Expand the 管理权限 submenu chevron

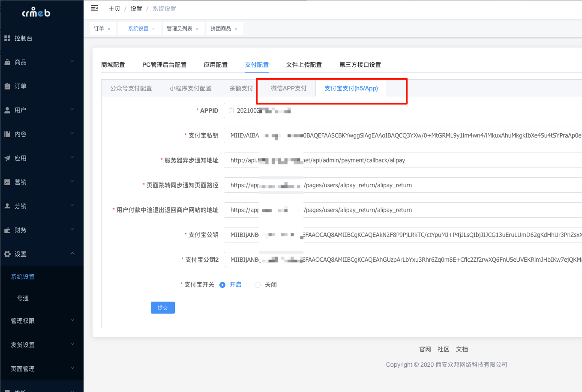coord(72,320)
